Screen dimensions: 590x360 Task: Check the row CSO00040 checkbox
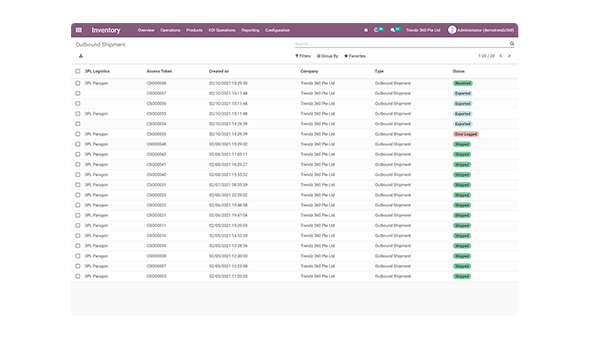78,175
